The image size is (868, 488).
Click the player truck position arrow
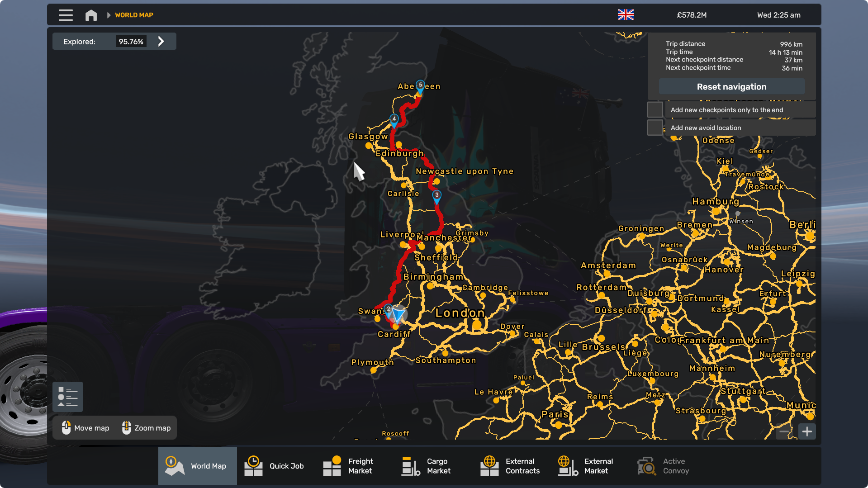[x=398, y=313]
